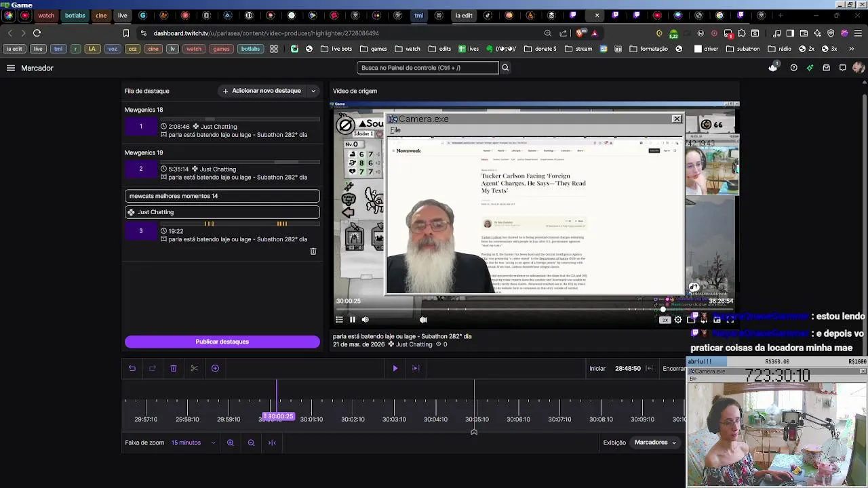Viewport: 868px width, 488px height.
Task: Open the live bots bookmark folder
Action: (336, 49)
